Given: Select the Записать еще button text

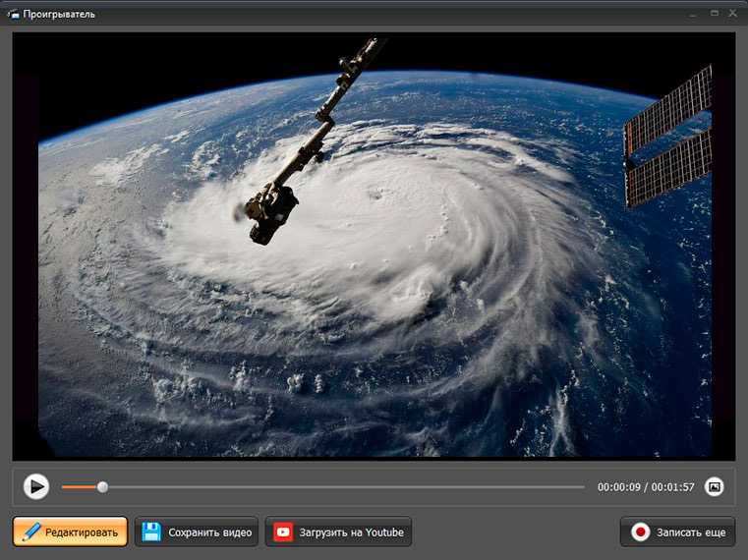Looking at the screenshot, I should pos(691,532).
